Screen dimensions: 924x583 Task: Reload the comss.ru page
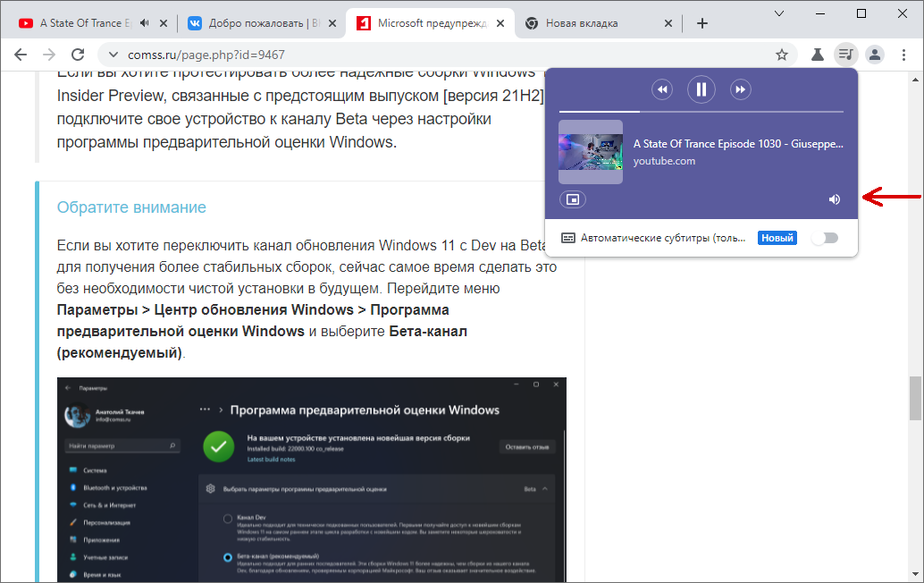[x=78, y=54]
